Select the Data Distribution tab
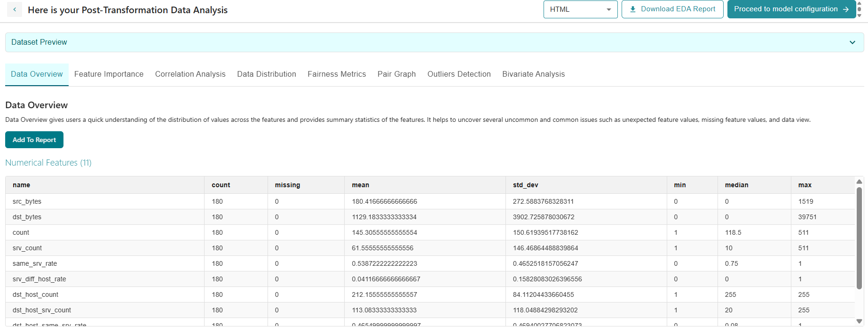 266,74
